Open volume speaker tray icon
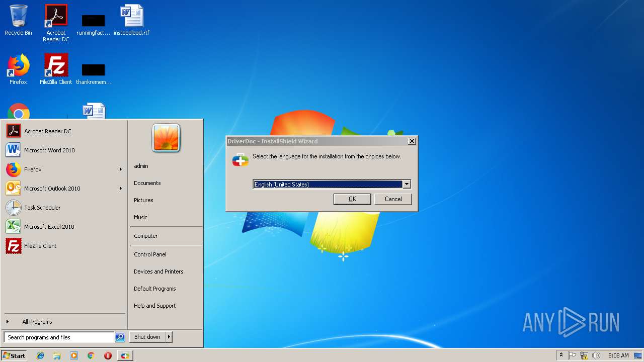The height and width of the screenshot is (362, 644). click(x=596, y=355)
